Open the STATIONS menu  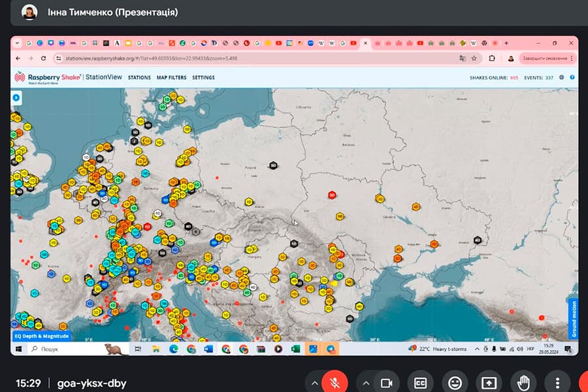tap(139, 78)
